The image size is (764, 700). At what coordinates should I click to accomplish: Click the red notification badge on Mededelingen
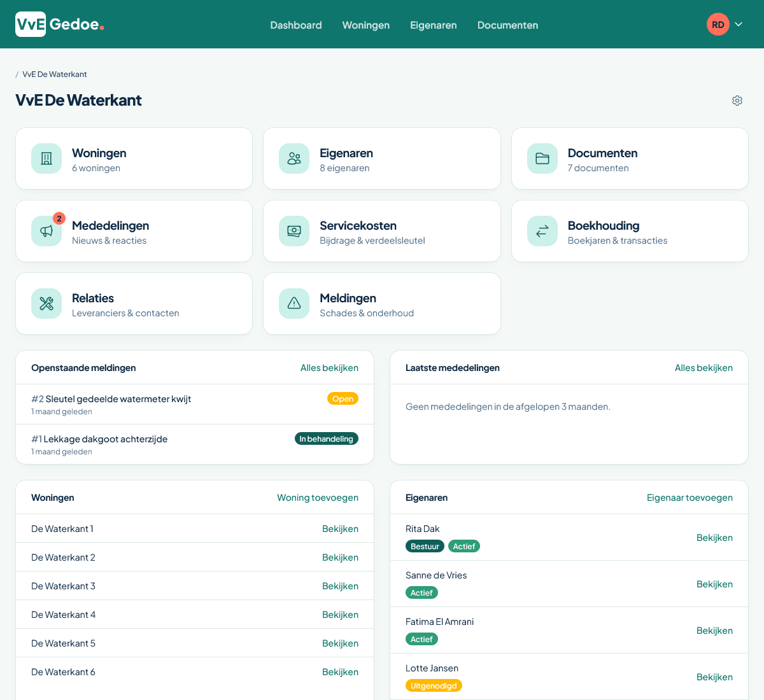59,218
